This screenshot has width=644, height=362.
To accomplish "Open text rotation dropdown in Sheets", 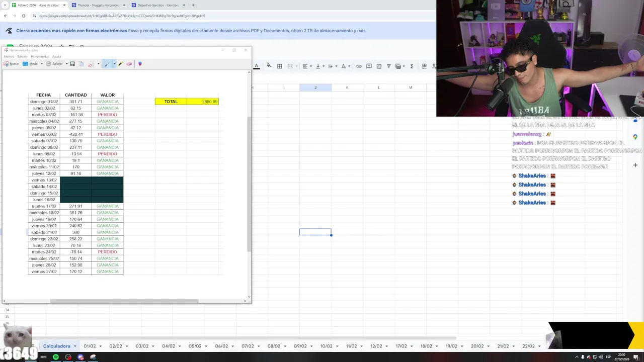I will tap(345, 66).
